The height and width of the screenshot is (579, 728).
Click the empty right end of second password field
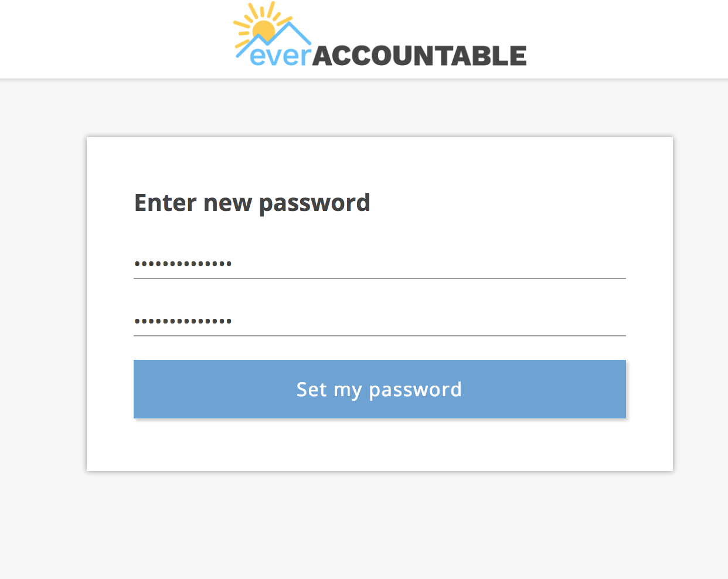528,321
